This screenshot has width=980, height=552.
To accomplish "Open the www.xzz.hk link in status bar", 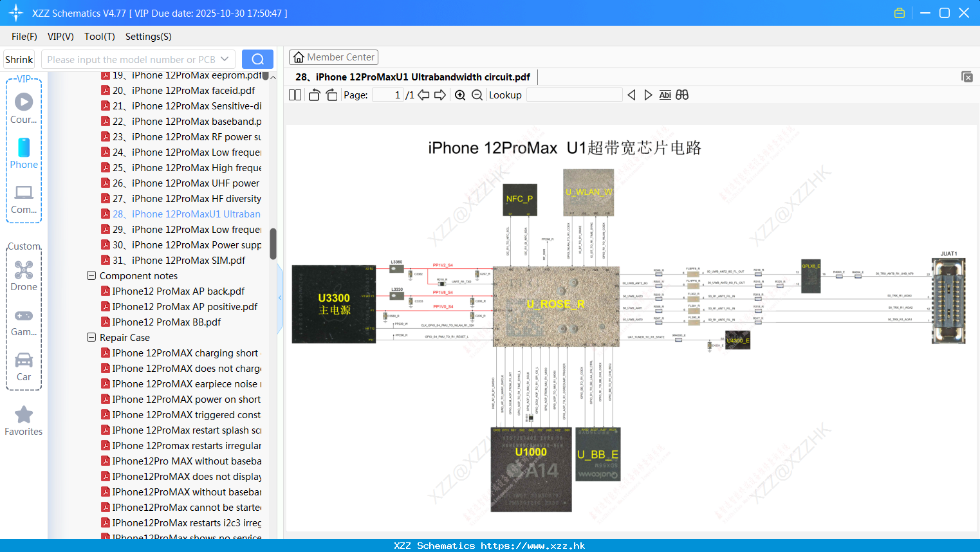I will [x=533, y=546].
